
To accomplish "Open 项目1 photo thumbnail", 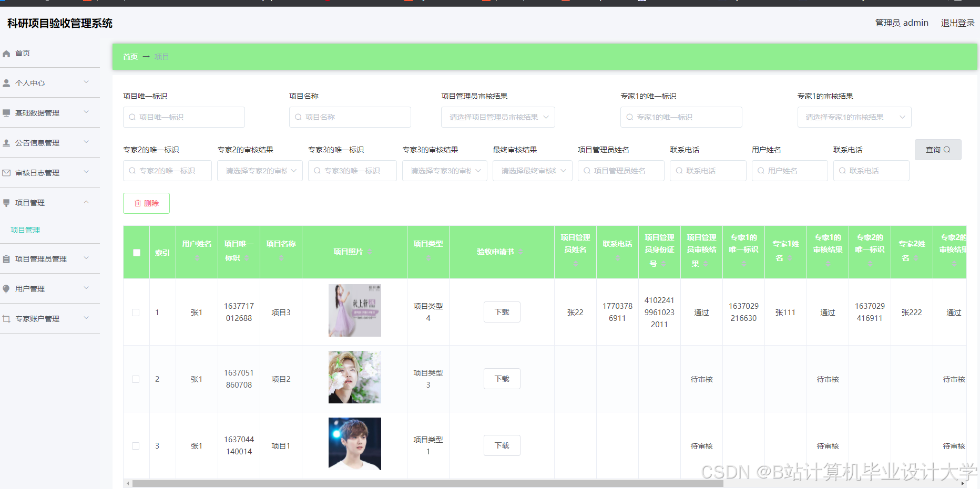I will tap(355, 444).
